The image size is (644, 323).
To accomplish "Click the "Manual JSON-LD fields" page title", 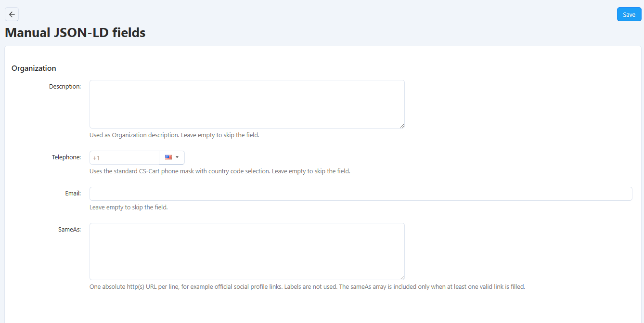I will click(75, 33).
